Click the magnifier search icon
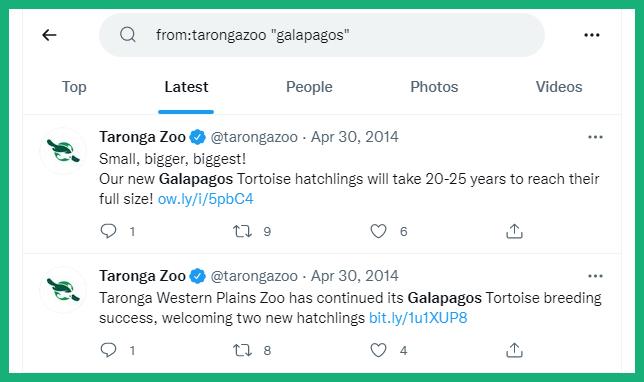 tap(128, 35)
